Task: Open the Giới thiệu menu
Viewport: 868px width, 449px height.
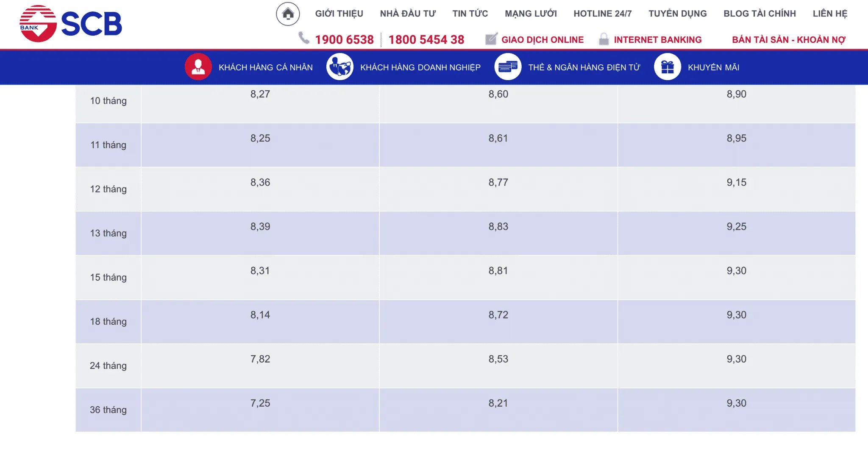Action: (x=339, y=14)
